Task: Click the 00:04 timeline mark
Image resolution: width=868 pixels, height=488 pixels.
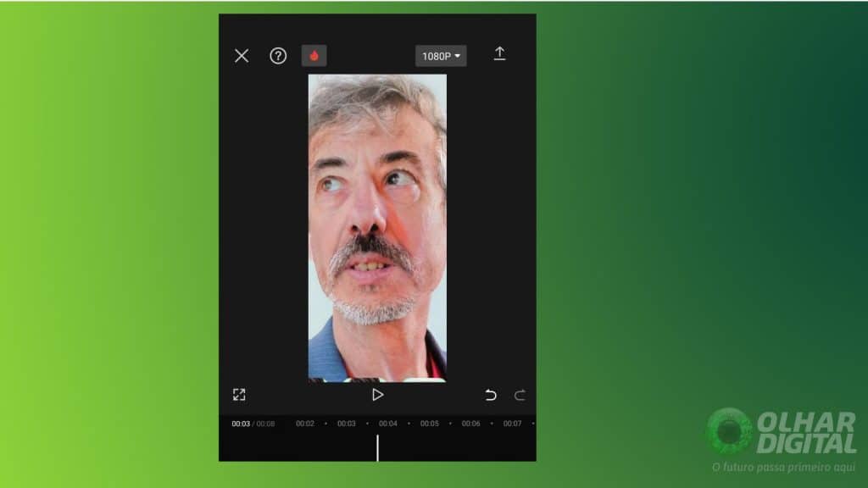Action: coord(388,424)
